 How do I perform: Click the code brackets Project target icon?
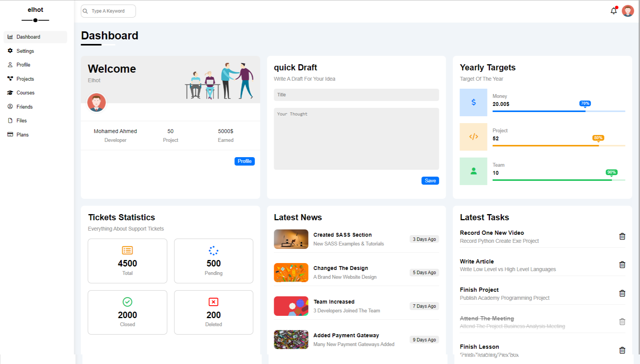pyautogui.click(x=473, y=137)
